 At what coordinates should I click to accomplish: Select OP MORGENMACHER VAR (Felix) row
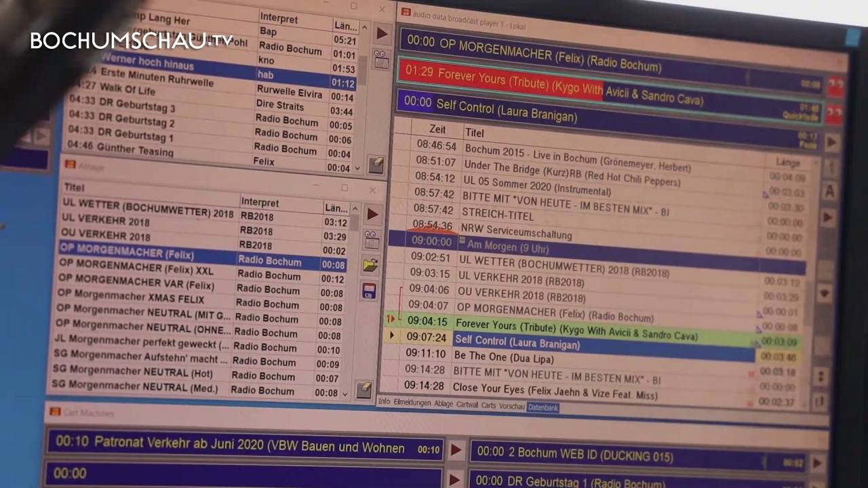point(201,287)
